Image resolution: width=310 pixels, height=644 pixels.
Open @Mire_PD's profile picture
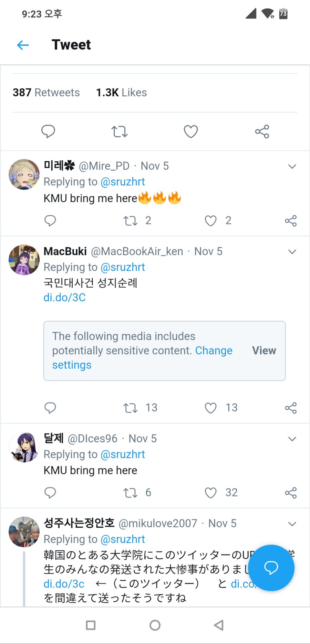pos(24,174)
